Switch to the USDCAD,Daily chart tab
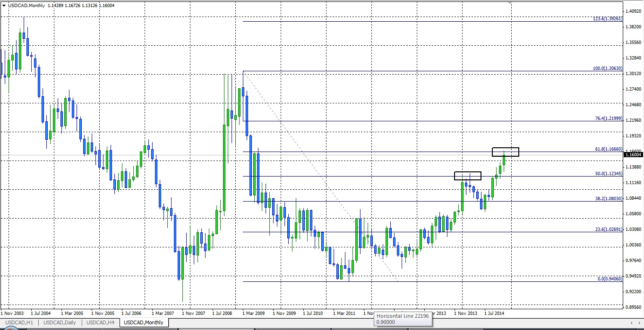The height and width of the screenshot is (330, 644). coord(59,322)
